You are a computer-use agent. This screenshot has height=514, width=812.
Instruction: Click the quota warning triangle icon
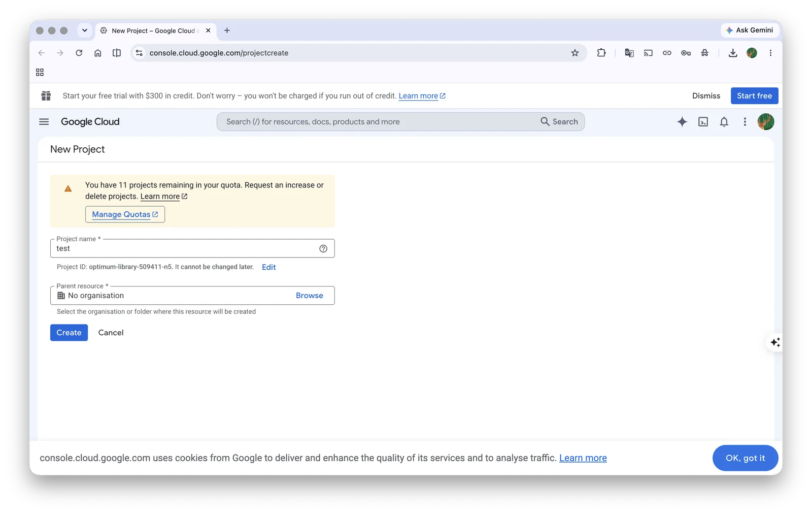point(68,189)
